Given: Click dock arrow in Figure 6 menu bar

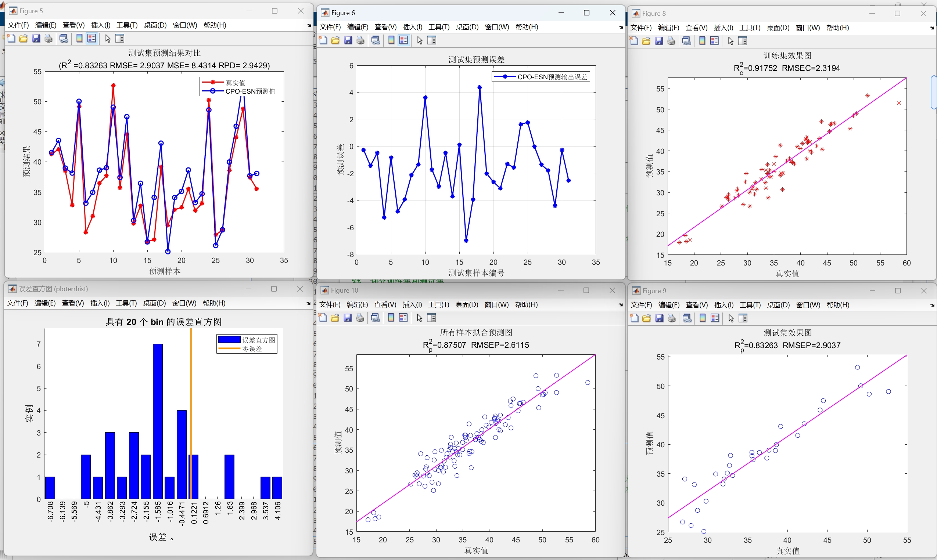Looking at the screenshot, I should coord(621,28).
